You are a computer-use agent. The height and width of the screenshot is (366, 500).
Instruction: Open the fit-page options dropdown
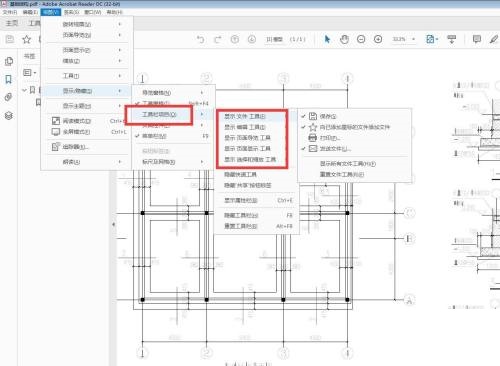[437, 39]
